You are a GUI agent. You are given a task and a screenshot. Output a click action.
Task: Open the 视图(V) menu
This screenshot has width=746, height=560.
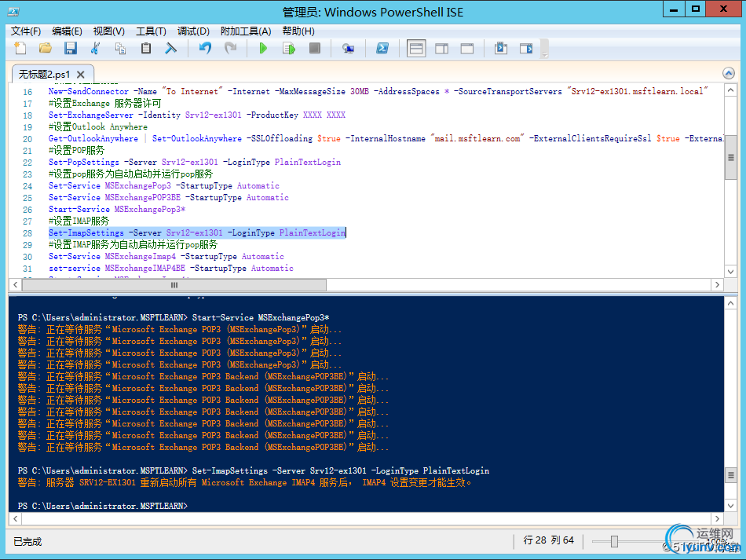click(x=109, y=31)
